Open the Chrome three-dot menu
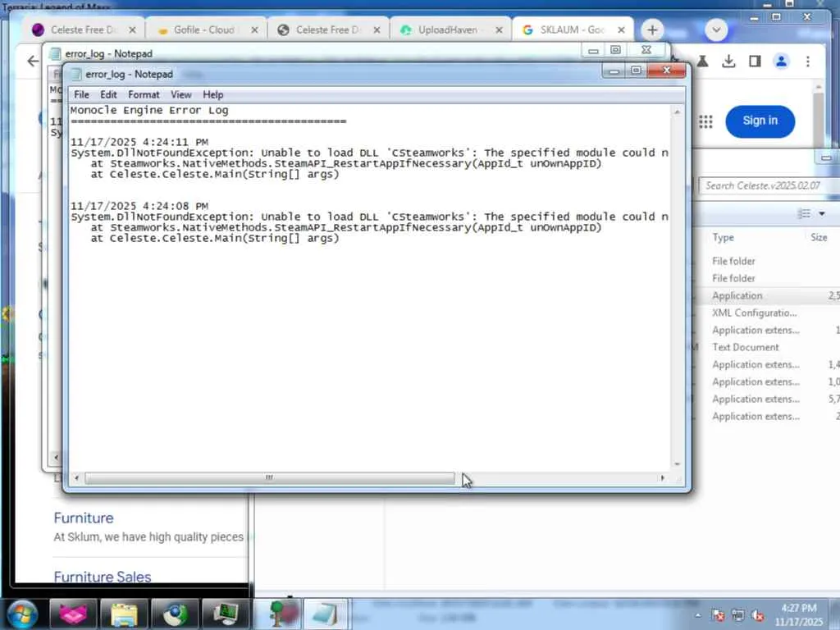 coord(808,61)
